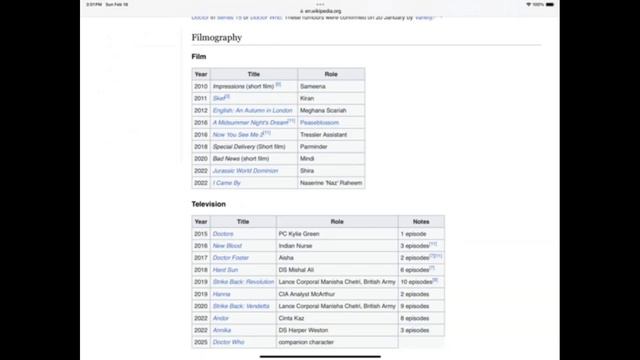This screenshot has width=640, height=360.
Task: Click the Film subsection heading
Action: click(199, 57)
